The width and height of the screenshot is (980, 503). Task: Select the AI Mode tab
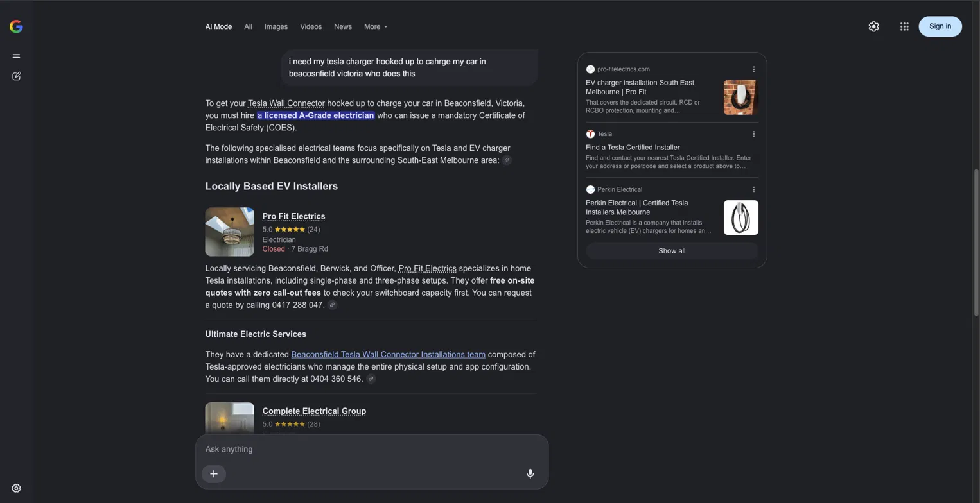[x=218, y=26]
